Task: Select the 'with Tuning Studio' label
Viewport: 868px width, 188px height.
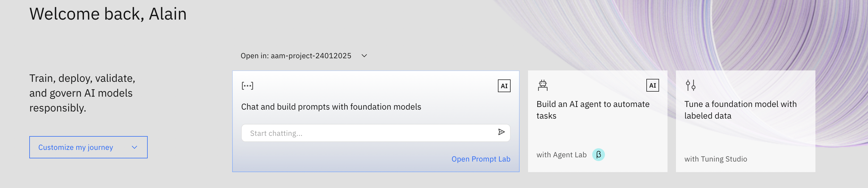Action: (716, 159)
